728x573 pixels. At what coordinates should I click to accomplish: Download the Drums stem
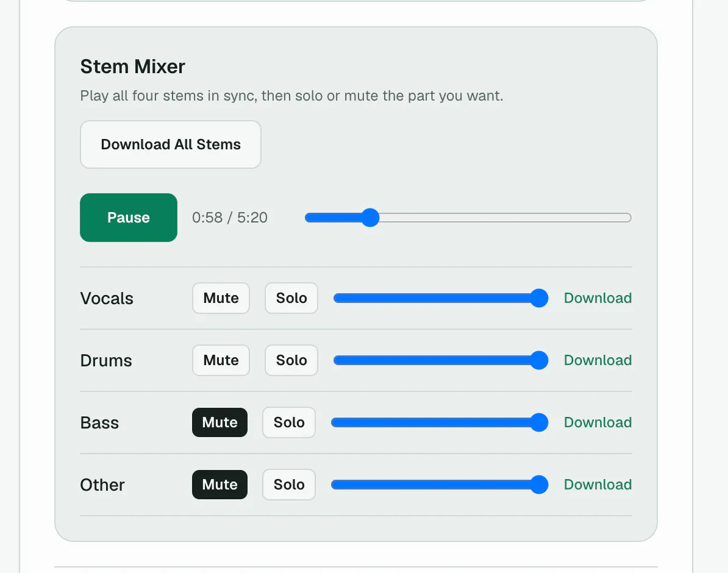click(x=598, y=360)
